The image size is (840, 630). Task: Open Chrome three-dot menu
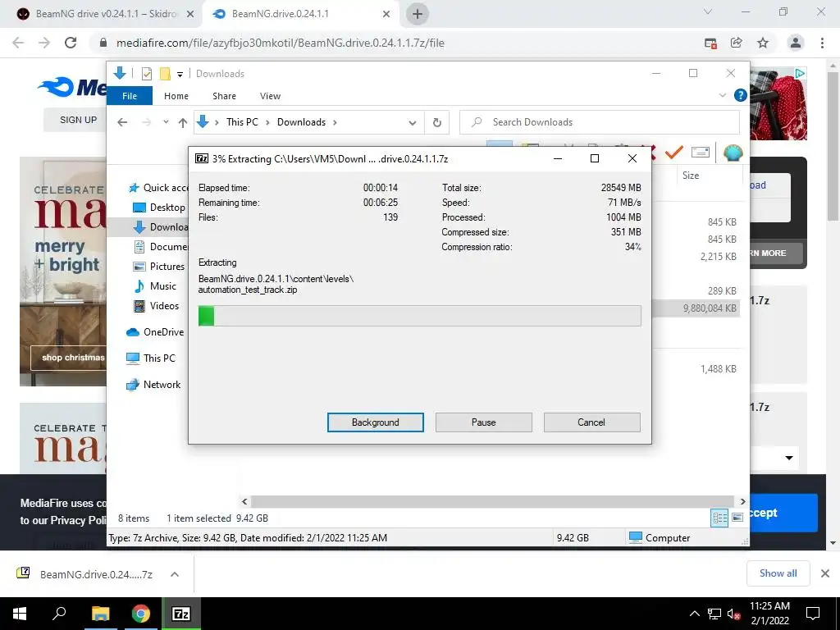pos(822,43)
